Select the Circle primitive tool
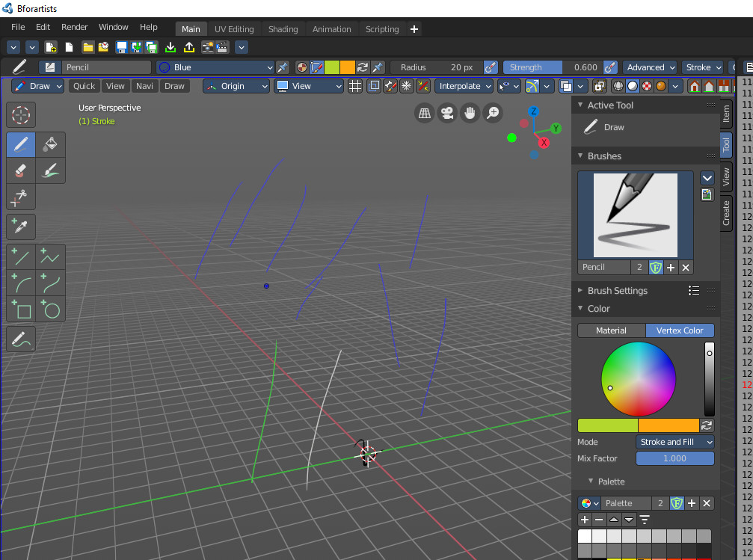 [x=50, y=309]
